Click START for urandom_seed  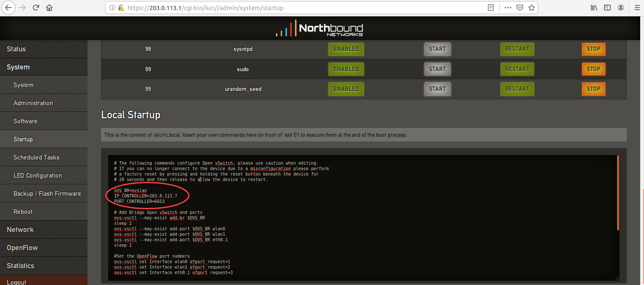point(437,89)
